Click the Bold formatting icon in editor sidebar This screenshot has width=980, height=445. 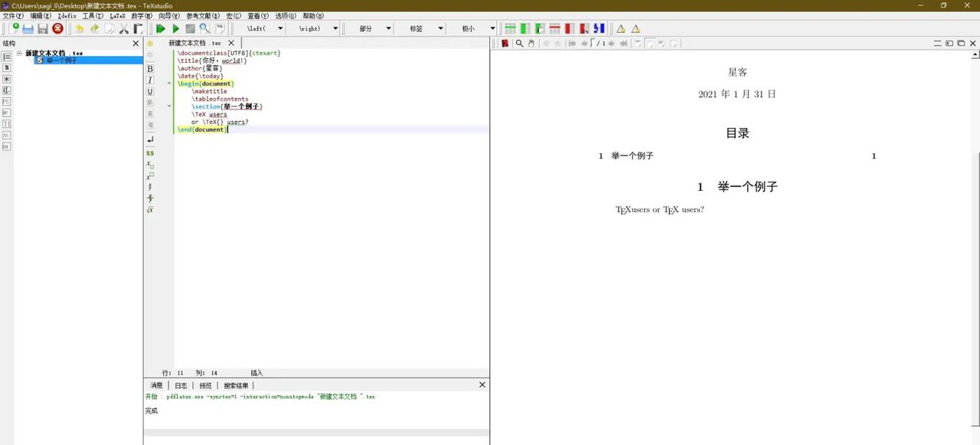[150, 69]
